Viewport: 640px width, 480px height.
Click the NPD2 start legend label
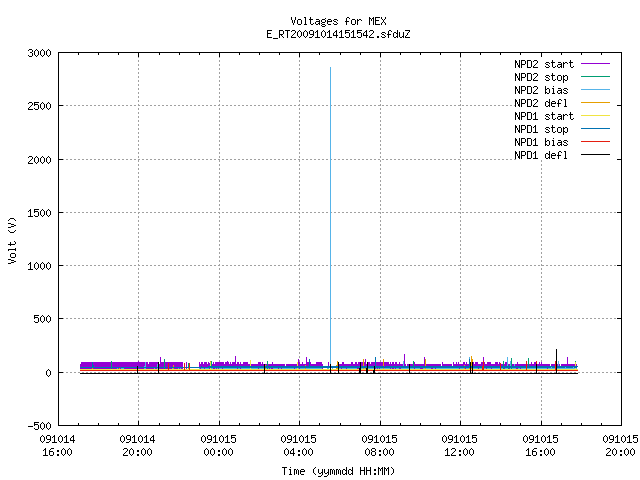click(544, 64)
